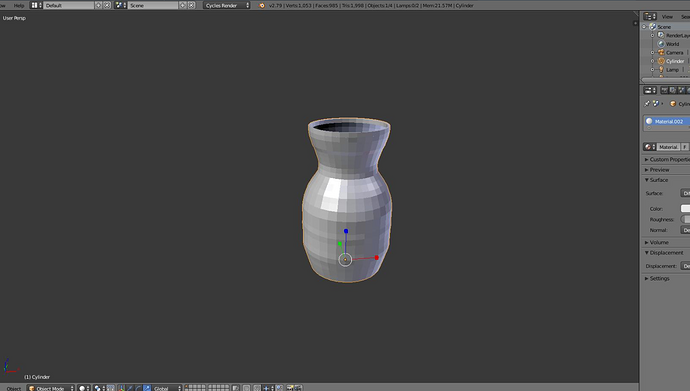Toggle the properties region plus at viewport corner
This screenshot has height=391, width=690.
(x=635, y=23)
